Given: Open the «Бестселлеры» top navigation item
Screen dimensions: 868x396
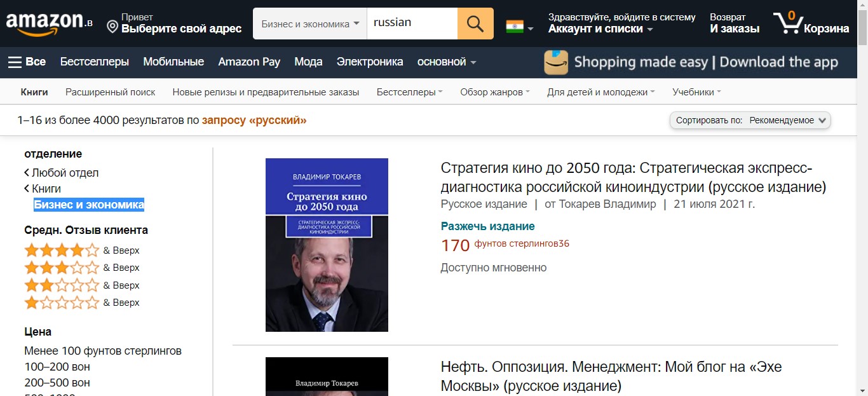Looking at the screenshot, I should (x=95, y=62).
